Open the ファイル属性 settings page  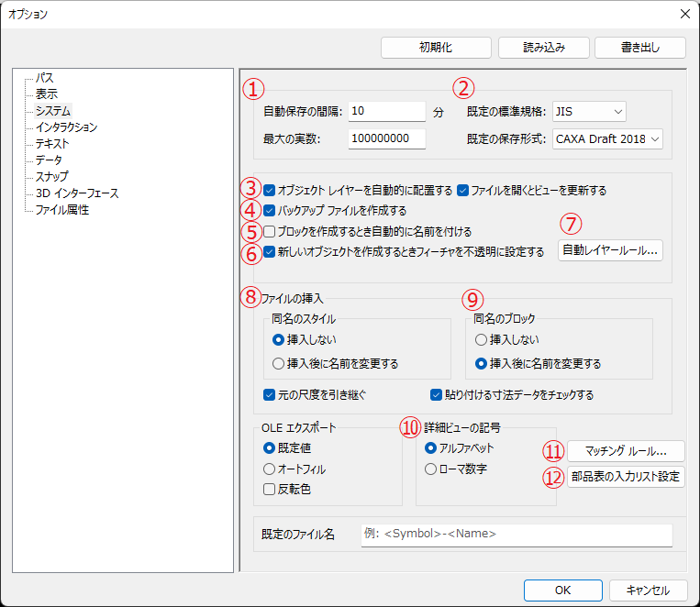click(x=62, y=210)
